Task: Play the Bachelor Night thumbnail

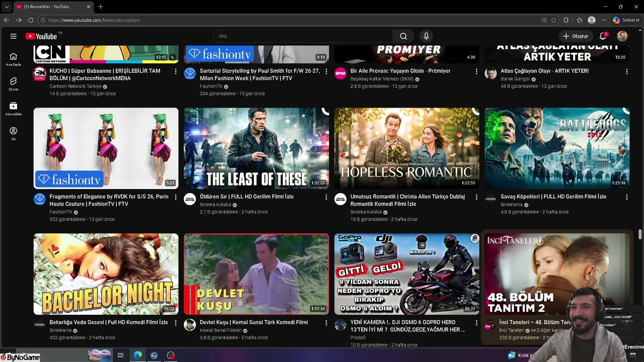Action: [106, 274]
